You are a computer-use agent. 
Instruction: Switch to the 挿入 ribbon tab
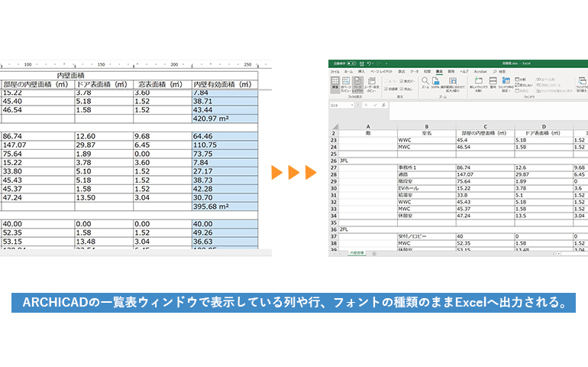coord(361,72)
